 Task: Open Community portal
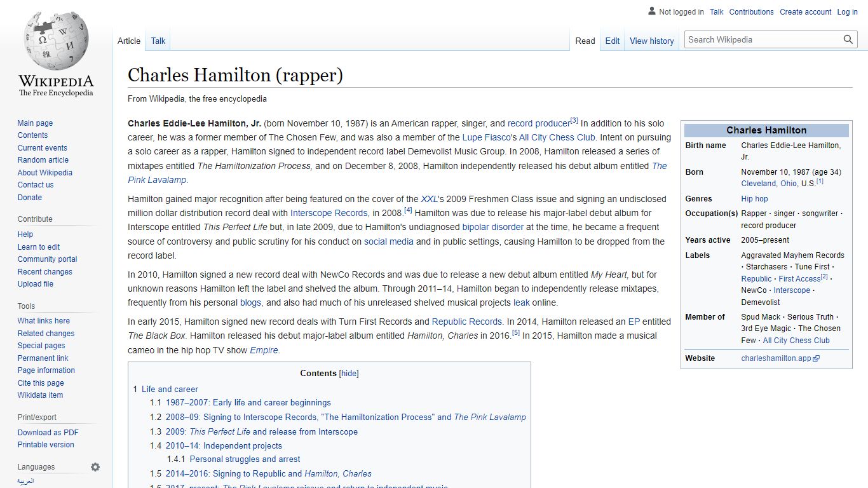pyautogui.click(x=47, y=259)
